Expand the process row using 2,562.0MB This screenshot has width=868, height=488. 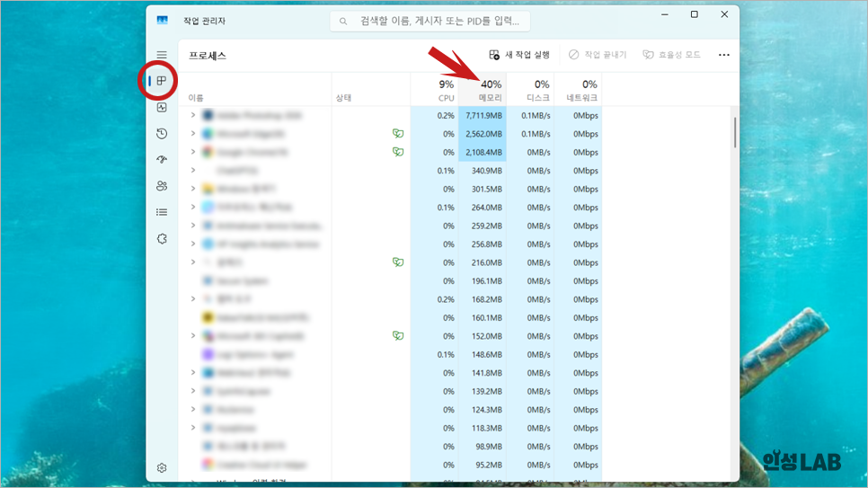coord(193,134)
